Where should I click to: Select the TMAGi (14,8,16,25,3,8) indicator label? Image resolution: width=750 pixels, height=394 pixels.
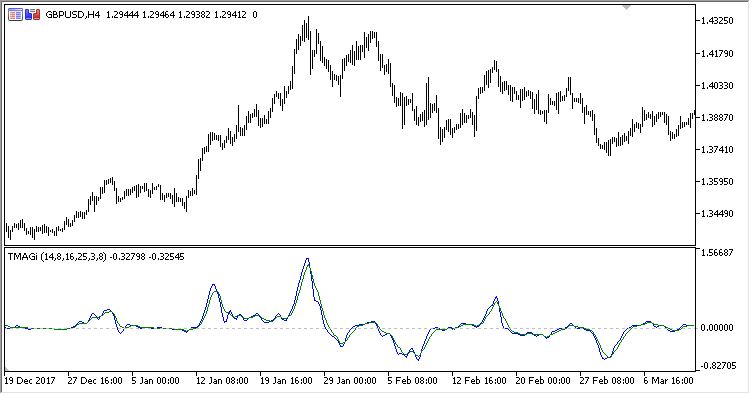[x=57, y=257]
